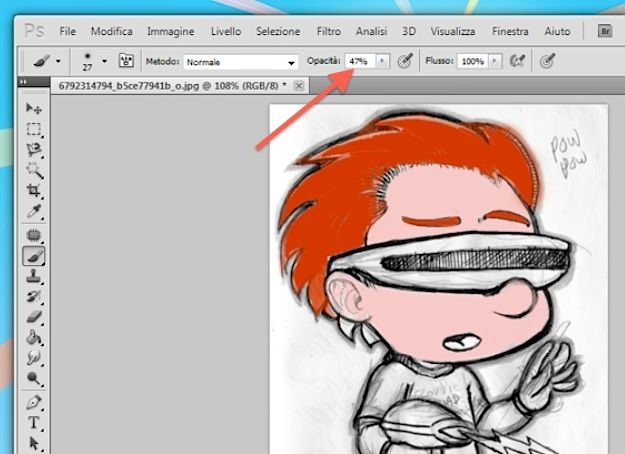Click the Flusso 100% field
Image resolution: width=625 pixels, height=454 pixels.
pyautogui.click(x=473, y=61)
